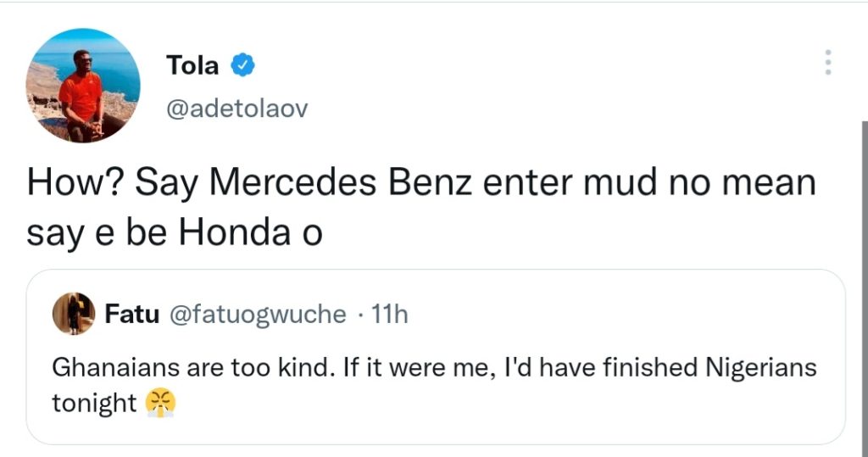Click the word "tonight" in quoted tweet
Viewport: 868px width, 457px height.
(x=94, y=404)
